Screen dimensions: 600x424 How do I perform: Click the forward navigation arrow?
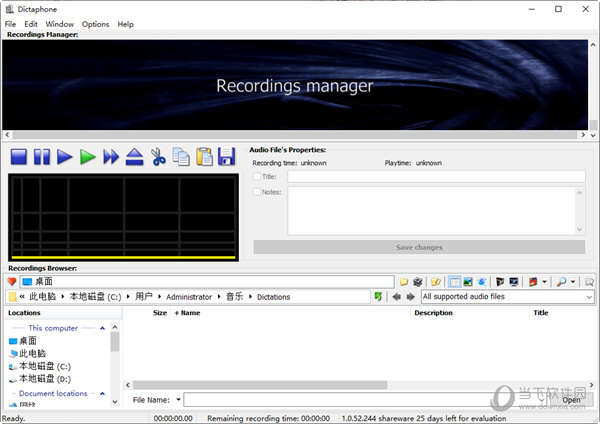click(x=410, y=297)
